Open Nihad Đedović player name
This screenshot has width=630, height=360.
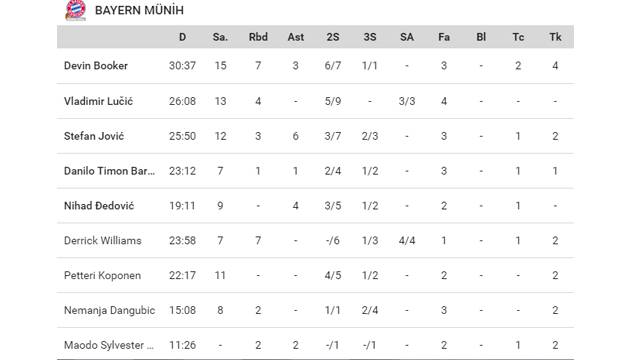coord(99,206)
